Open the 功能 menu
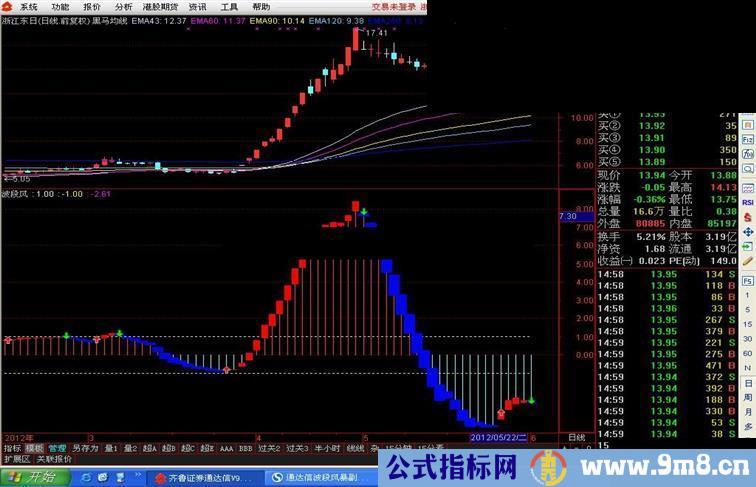The image size is (756, 487). tap(60, 7)
